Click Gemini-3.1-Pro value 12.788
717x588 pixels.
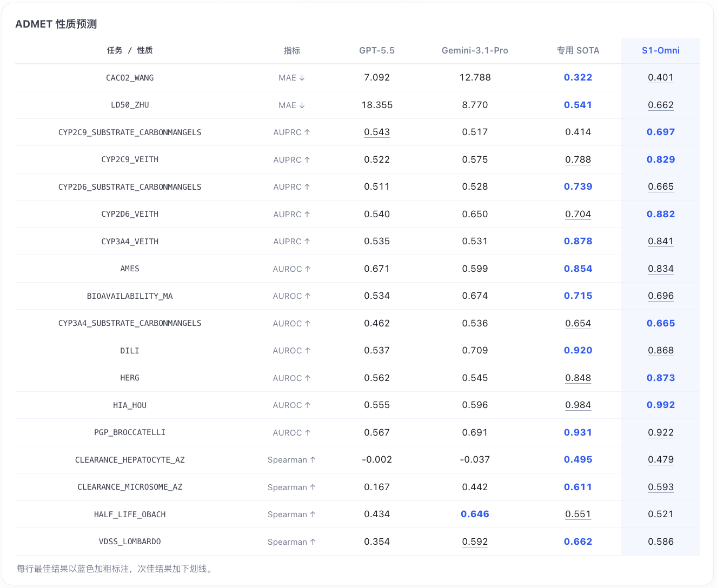(475, 77)
